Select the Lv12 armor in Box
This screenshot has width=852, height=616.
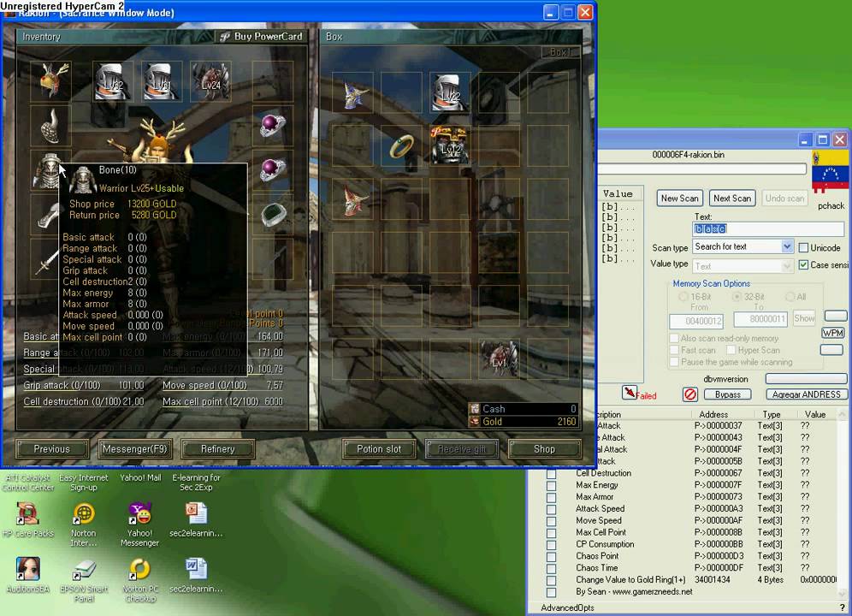[451, 145]
